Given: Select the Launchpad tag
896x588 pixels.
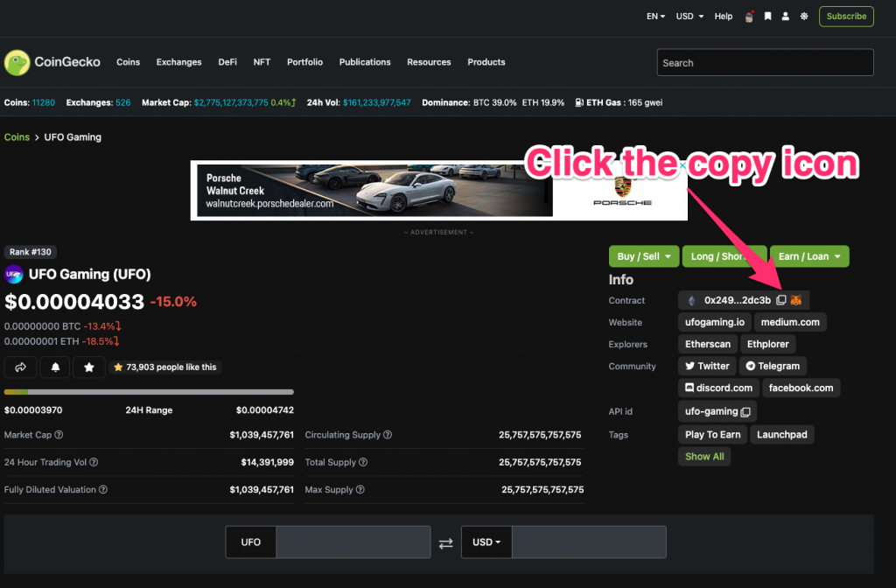Looking at the screenshot, I should point(781,434).
